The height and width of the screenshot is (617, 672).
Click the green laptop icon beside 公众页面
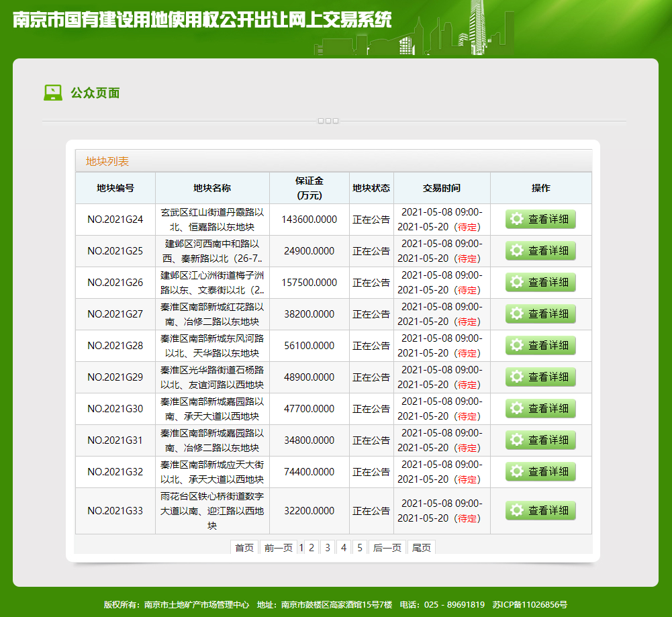53,93
